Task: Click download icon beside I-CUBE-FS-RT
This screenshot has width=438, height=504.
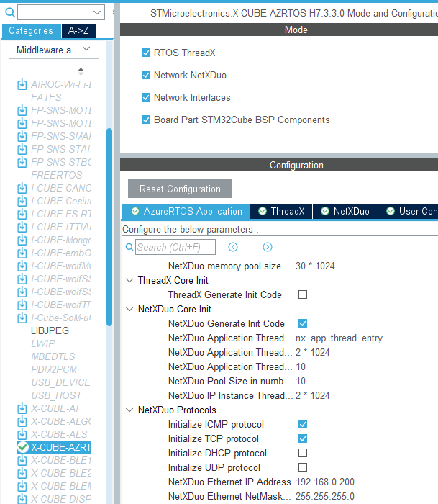Action: click(22, 214)
